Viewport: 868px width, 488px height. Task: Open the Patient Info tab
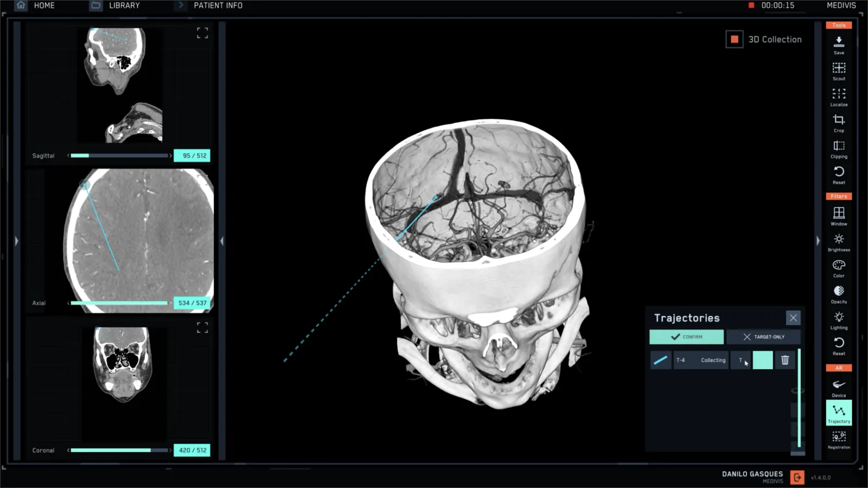point(218,5)
